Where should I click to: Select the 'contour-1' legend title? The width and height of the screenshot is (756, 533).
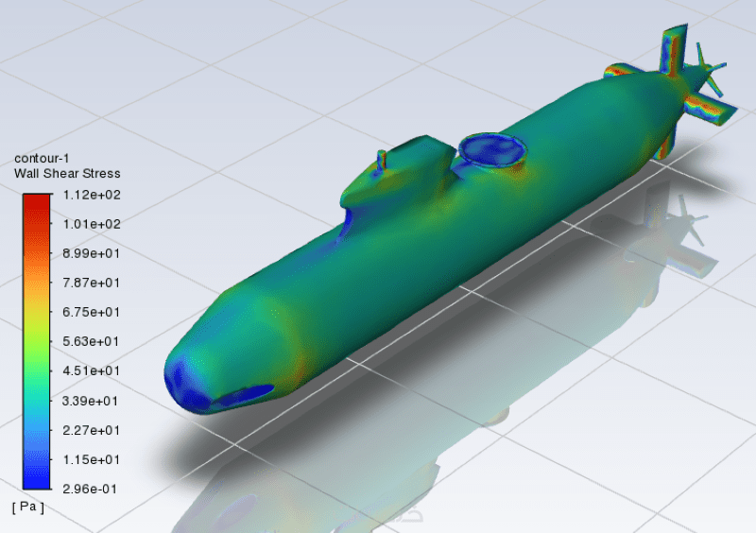tap(42, 158)
